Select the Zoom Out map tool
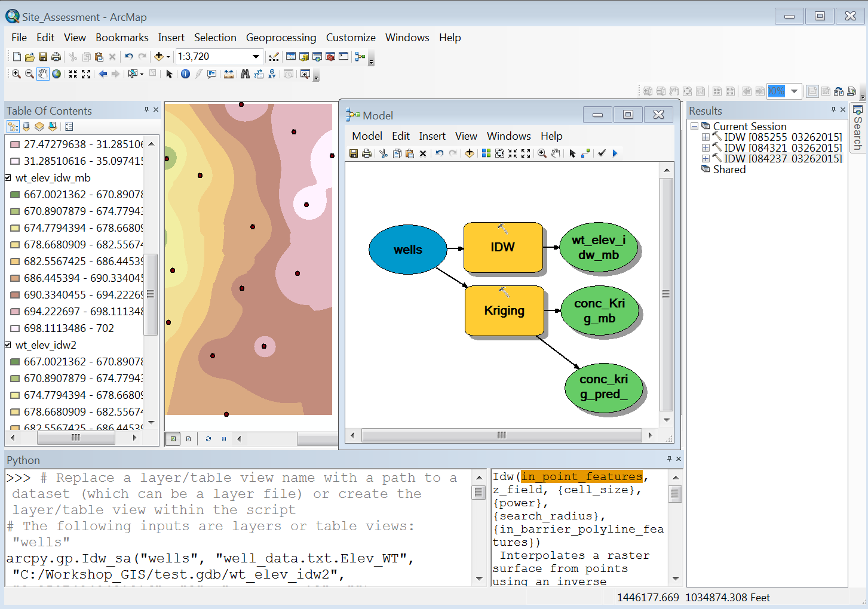 tap(29, 74)
